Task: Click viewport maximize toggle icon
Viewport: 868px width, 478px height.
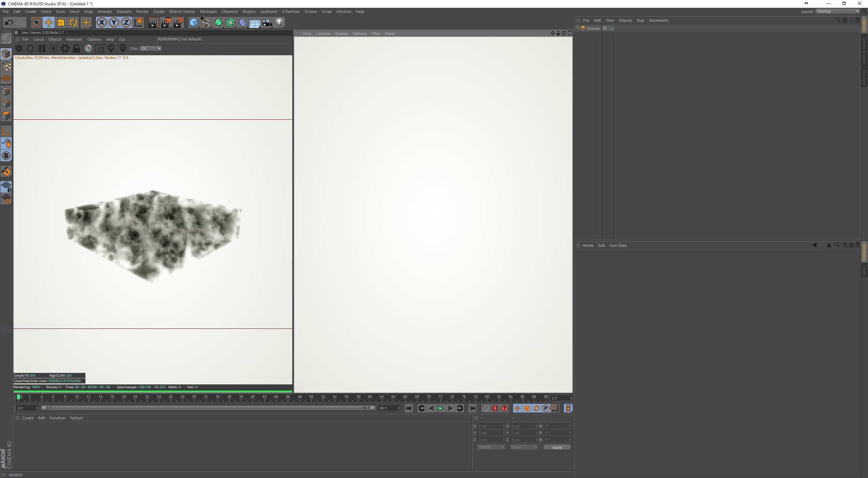Action: [x=570, y=33]
